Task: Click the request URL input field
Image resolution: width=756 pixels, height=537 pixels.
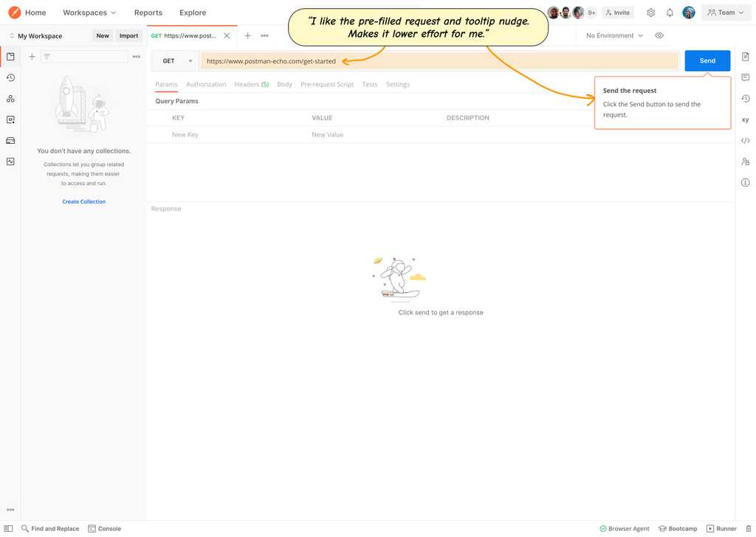Action: pyautogui.click(x=439, y=61)
